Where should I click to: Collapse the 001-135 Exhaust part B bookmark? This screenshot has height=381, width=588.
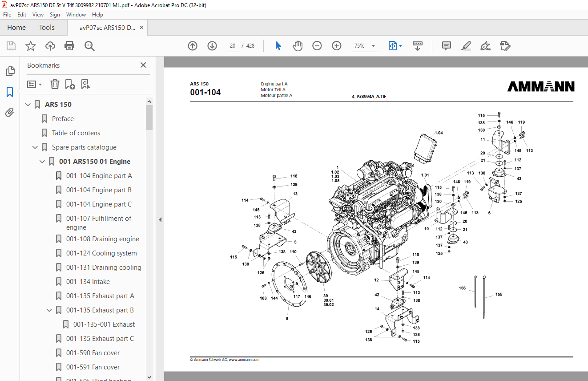click(50, 310)
